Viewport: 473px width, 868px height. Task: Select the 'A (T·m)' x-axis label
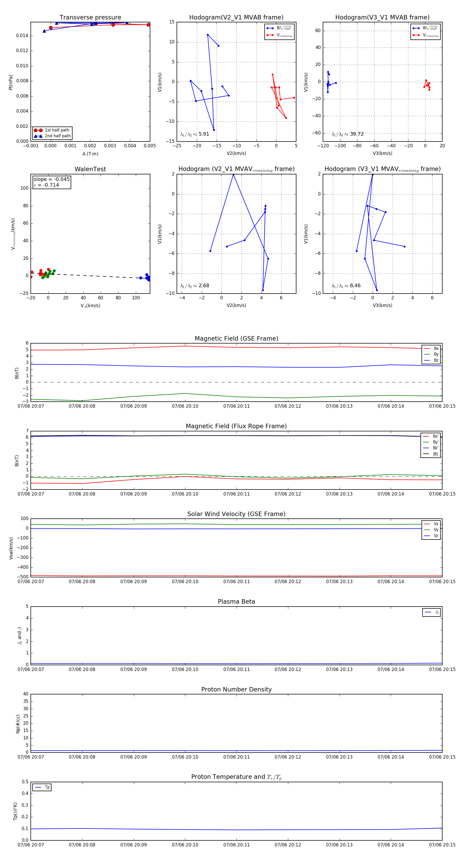90,154
